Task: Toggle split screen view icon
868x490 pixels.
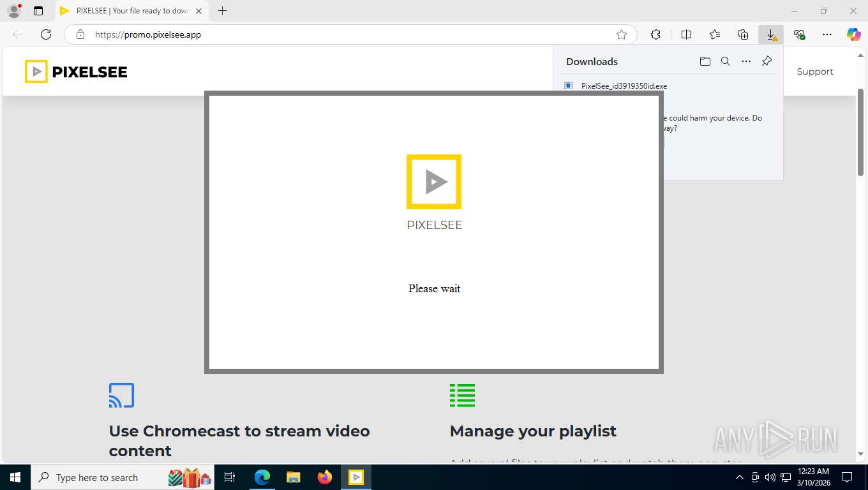Action: click(686, 34)
